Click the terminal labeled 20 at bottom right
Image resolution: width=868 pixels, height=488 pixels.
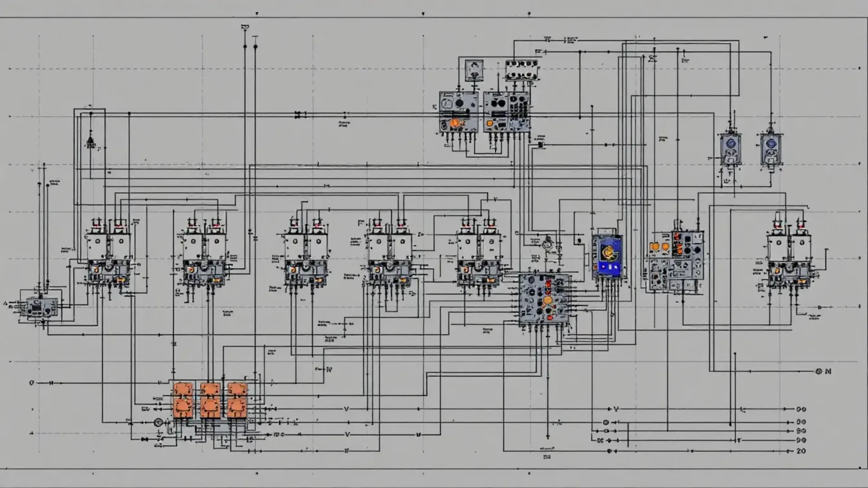pyautogui.click(x=801, y=451)
